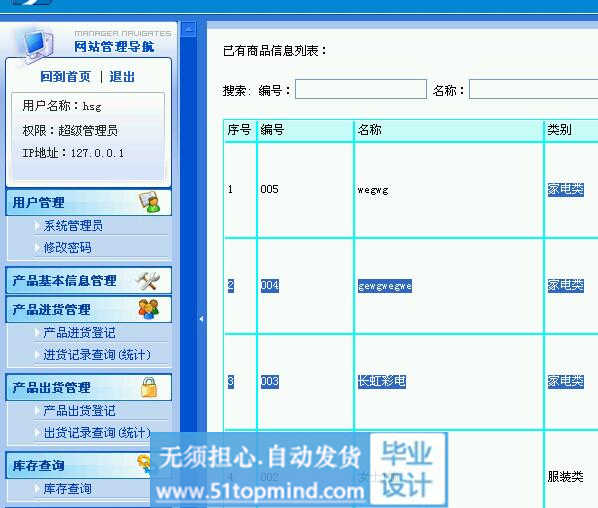Click the user icon beside 用户管理
The image size is (598, 508).
pyautogui.click(x=150, y=202)
